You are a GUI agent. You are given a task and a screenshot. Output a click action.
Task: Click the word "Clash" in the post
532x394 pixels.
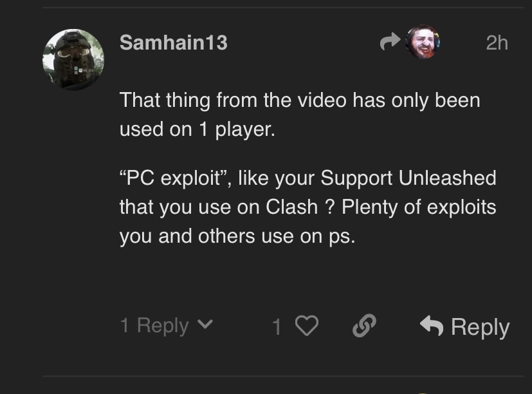[x=292, y=207]
